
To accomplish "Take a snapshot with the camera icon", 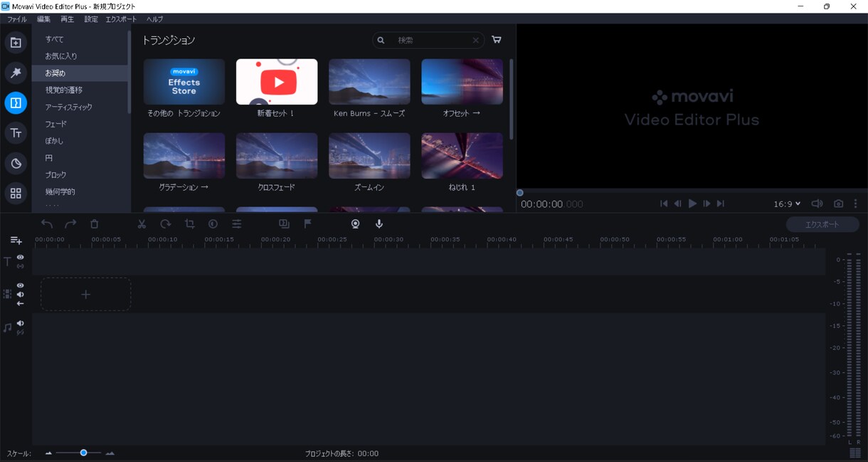I will pos(838,204).
